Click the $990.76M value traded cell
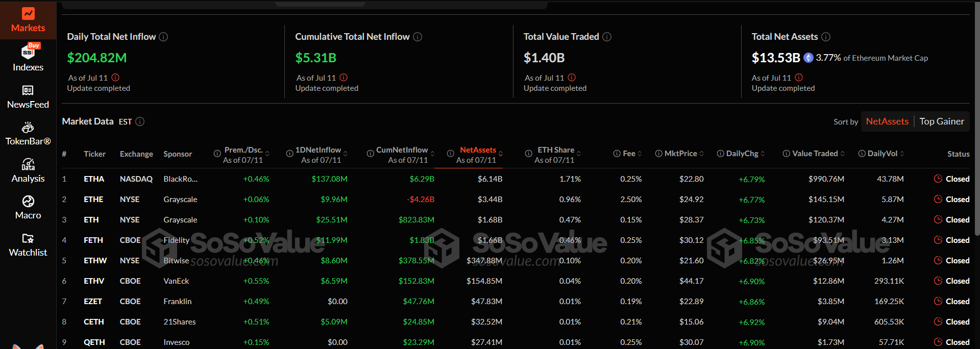The width and height of the screenshot is (980, 349). pyautogui.click(x=826, y=179)
